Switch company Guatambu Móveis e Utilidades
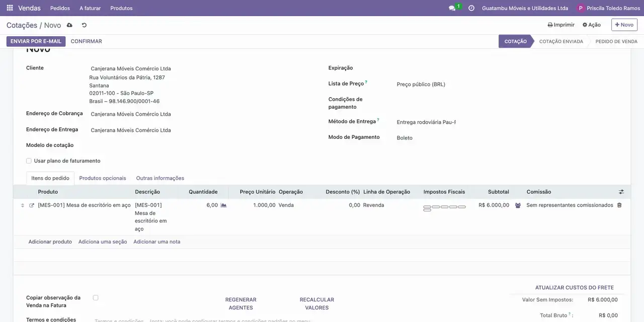Viewport: 644px width, 322px height. point(525,8)
